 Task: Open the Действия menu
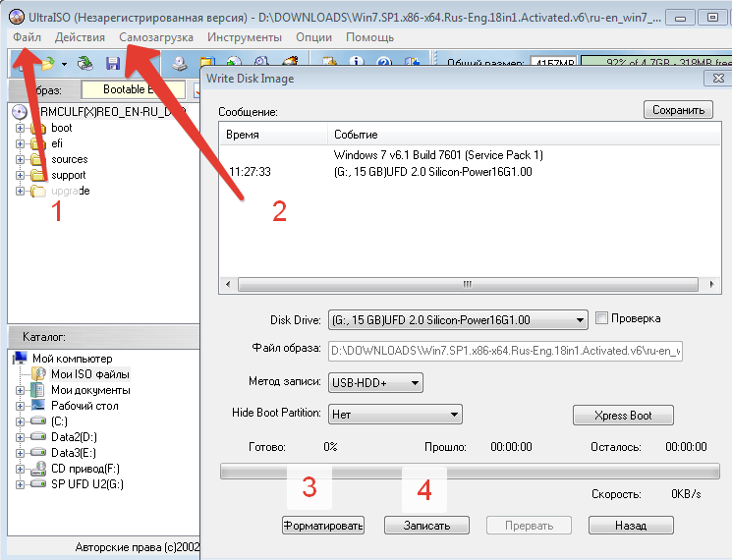[80, 37]
